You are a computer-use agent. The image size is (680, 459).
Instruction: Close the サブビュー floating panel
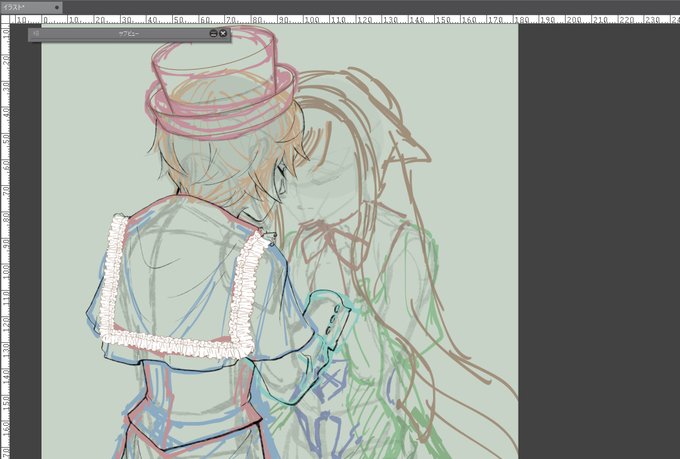coord(223,33)
